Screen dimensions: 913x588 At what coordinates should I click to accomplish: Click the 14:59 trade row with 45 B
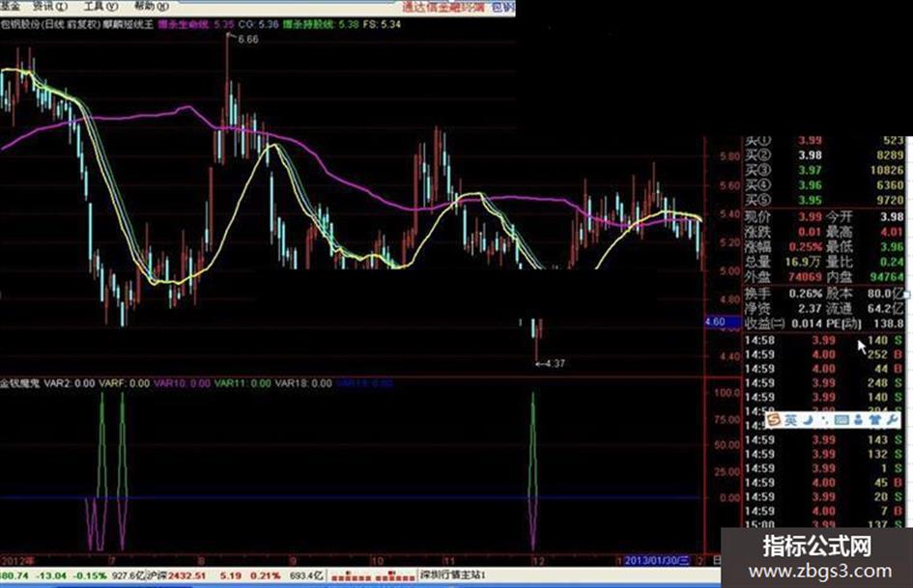[824, 483]
